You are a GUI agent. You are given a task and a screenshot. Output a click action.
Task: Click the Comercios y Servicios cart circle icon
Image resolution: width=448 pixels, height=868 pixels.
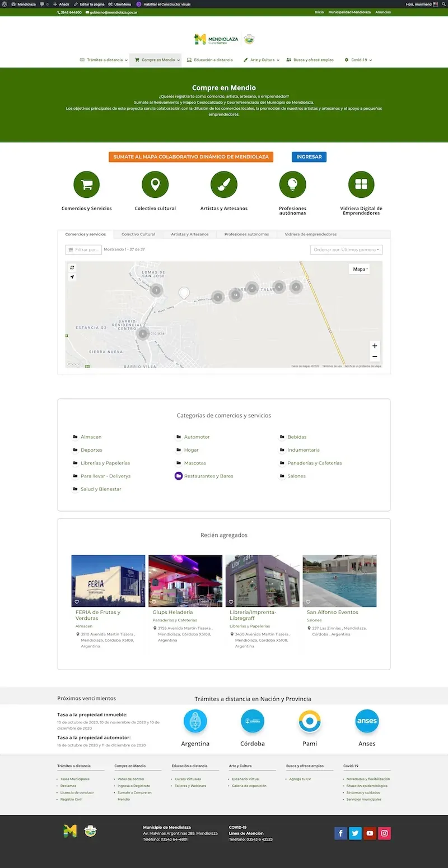tap(87, 185)
